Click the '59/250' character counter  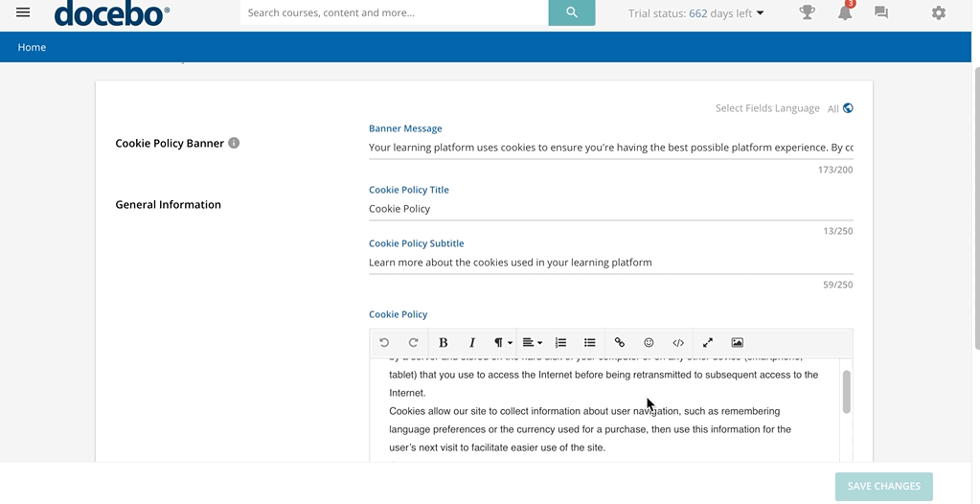coord(837,285)
